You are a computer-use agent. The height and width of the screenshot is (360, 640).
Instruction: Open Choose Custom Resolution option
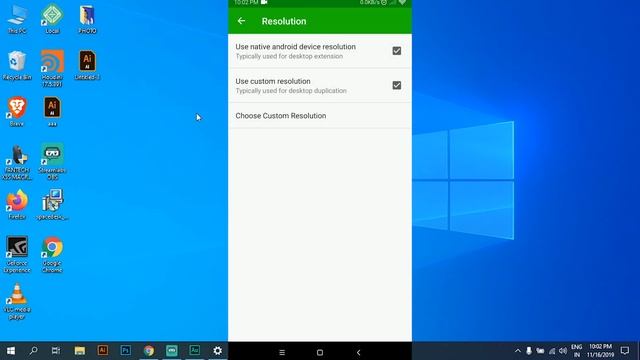click(320, 116)
